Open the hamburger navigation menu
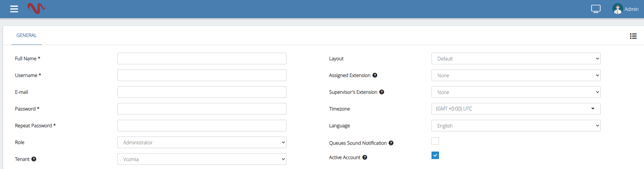Viewport: 644px width, 169px height. click(x=14, y=9)
